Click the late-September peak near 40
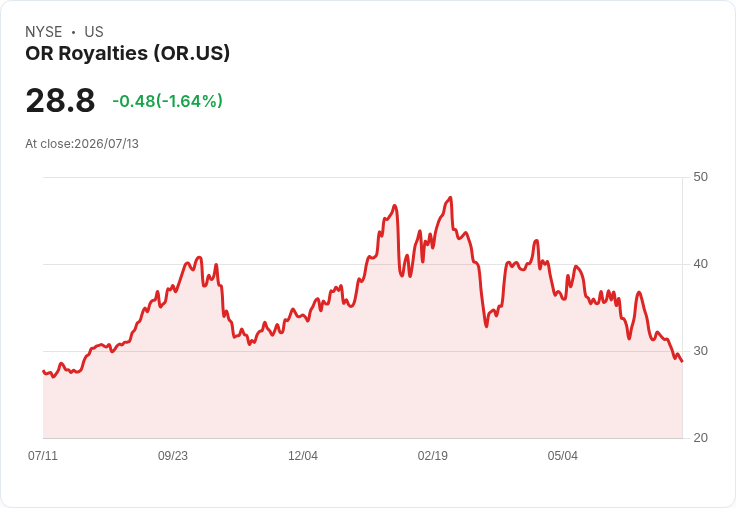Screen dimensions: 736x508 (x=199, y=257)
